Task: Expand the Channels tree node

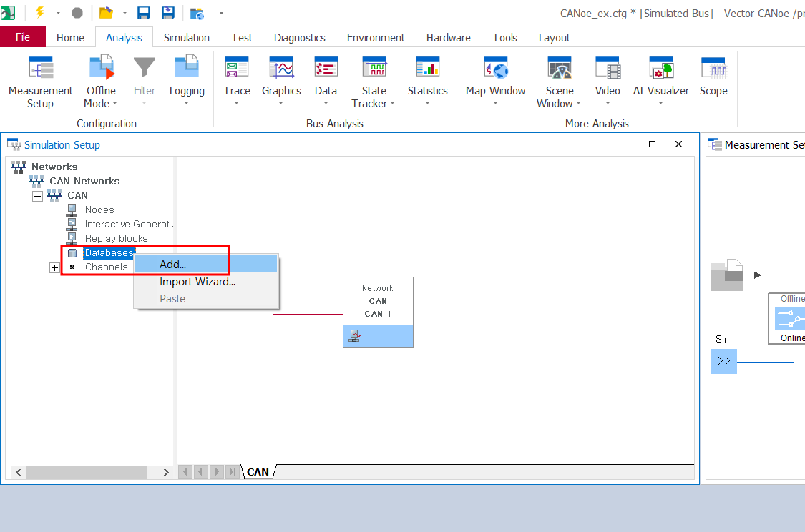Action: (x=54, y=268)
